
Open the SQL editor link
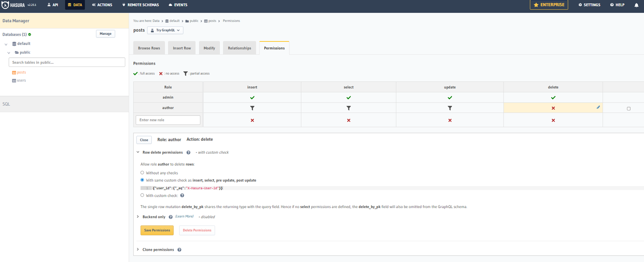pyautogui.click(x=6, y=104)
